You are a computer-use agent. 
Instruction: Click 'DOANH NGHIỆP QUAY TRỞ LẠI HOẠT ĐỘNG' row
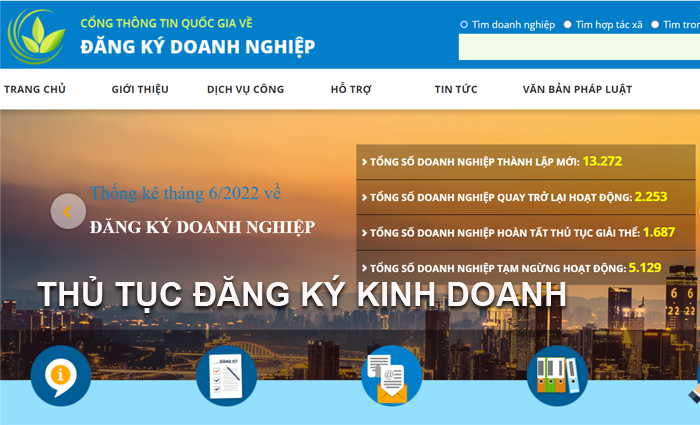[x=525, y=197]
